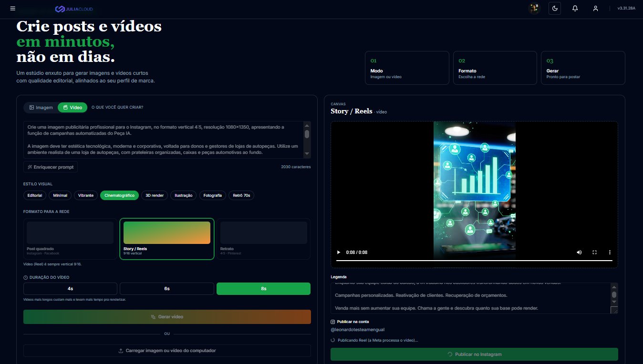This screenshot has width=643, height=364.
Task: Click the 2030 caracteres counter
Action: (x=296, y=167)
